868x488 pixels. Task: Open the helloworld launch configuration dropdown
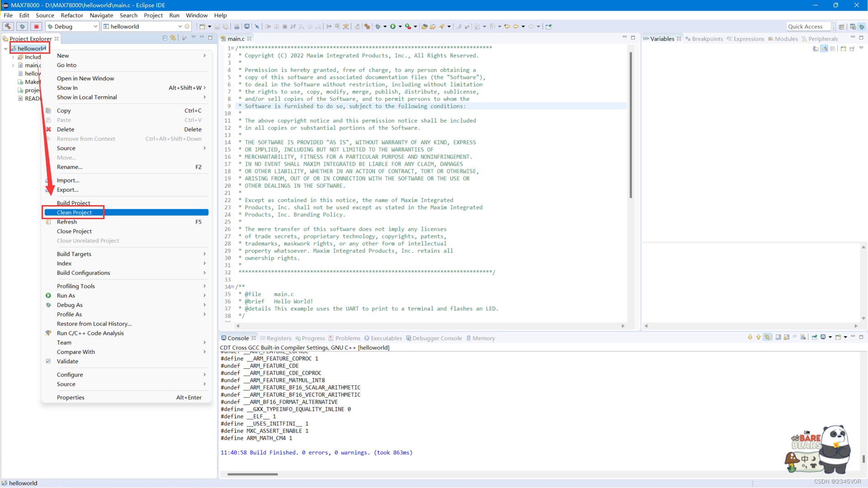pos(180,27)
